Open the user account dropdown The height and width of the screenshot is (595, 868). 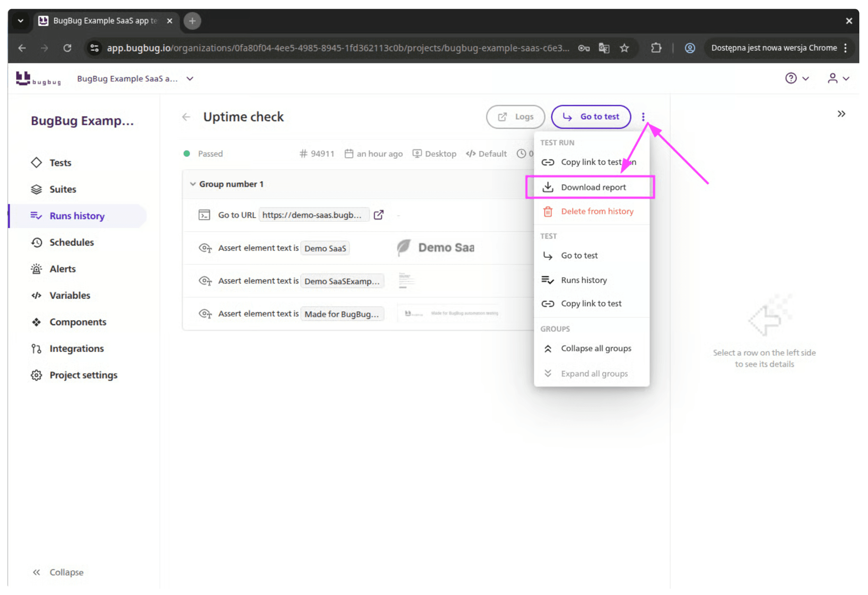838,78
